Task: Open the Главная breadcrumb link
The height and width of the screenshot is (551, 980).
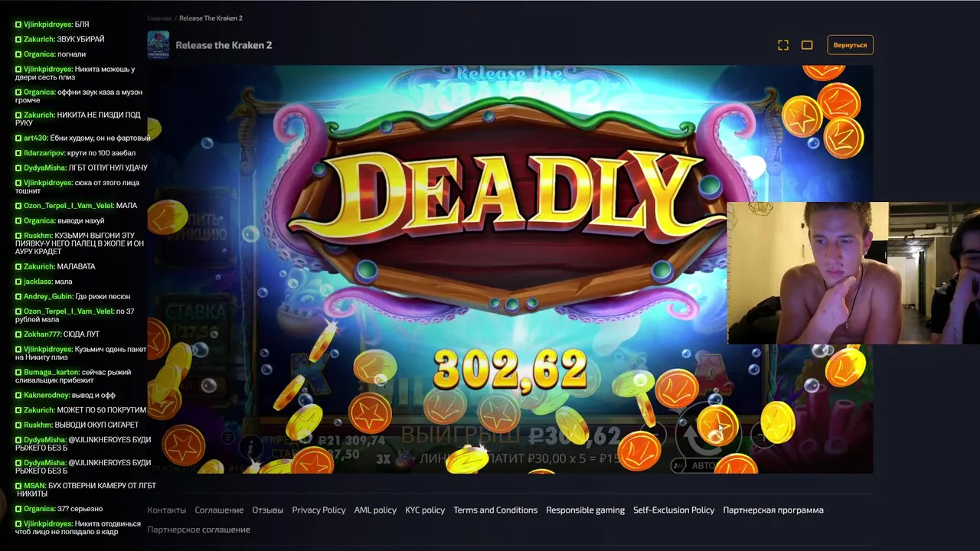Action: tap(159, 18)
